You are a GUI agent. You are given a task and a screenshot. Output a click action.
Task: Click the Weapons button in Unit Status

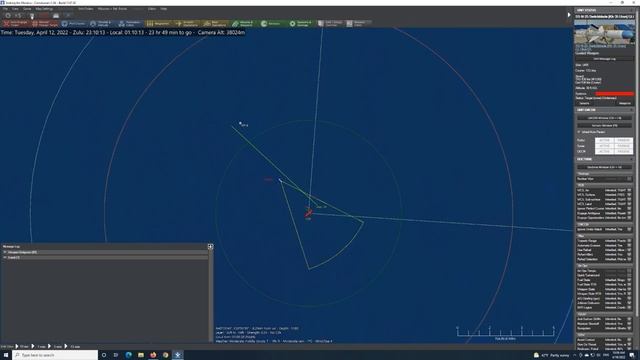coord(624,103)
